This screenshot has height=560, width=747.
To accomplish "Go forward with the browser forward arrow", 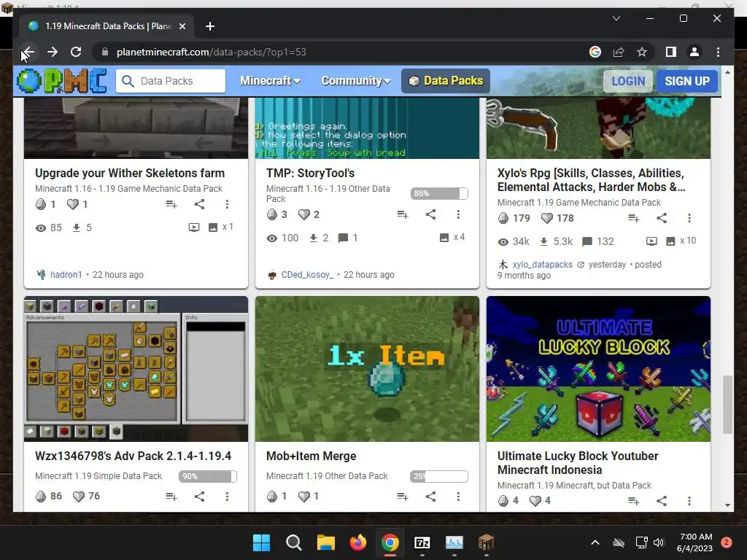I will [x=53, y=52].
